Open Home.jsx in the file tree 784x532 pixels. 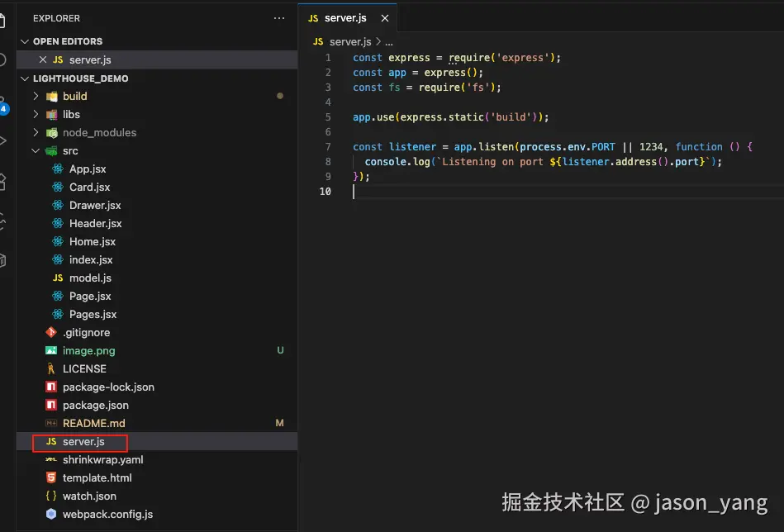(93, 241)
